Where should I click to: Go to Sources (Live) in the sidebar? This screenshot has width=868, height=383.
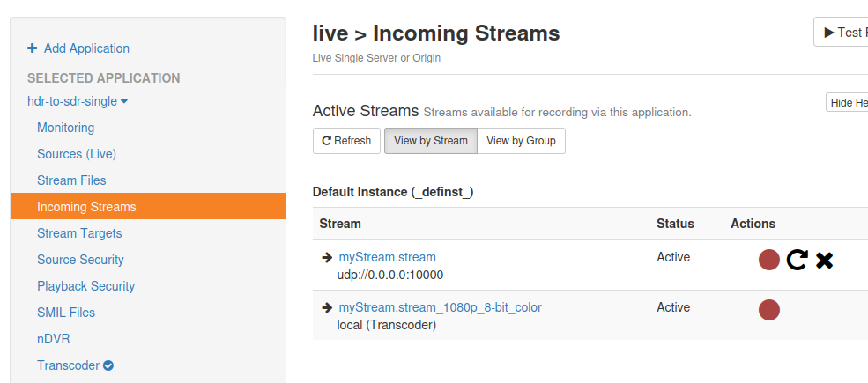pos(77,154)
